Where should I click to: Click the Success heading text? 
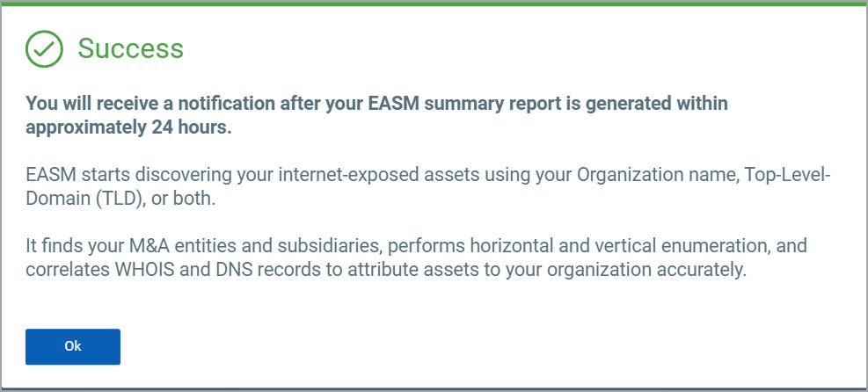point(131,48)
